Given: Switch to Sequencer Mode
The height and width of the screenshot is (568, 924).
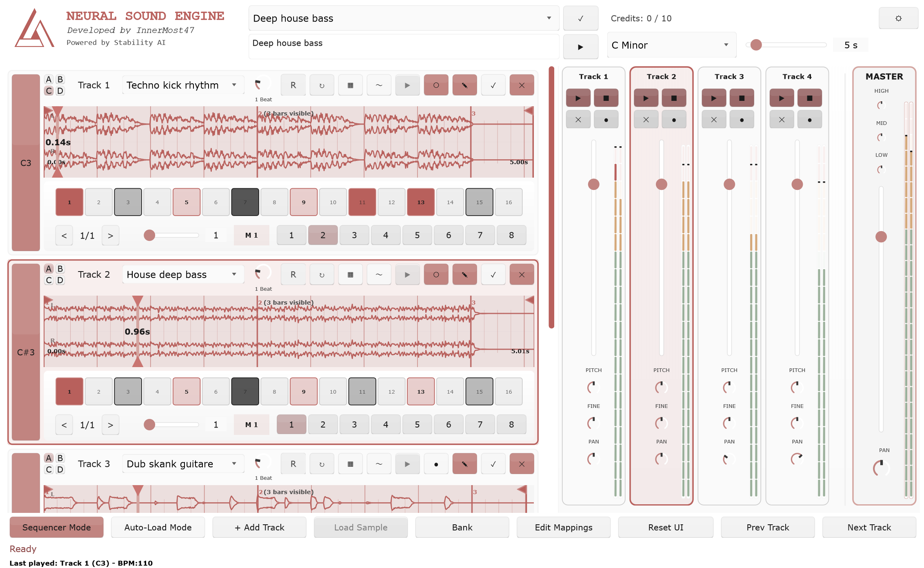Looking at the screenshot, I should [x=56, y=527].
